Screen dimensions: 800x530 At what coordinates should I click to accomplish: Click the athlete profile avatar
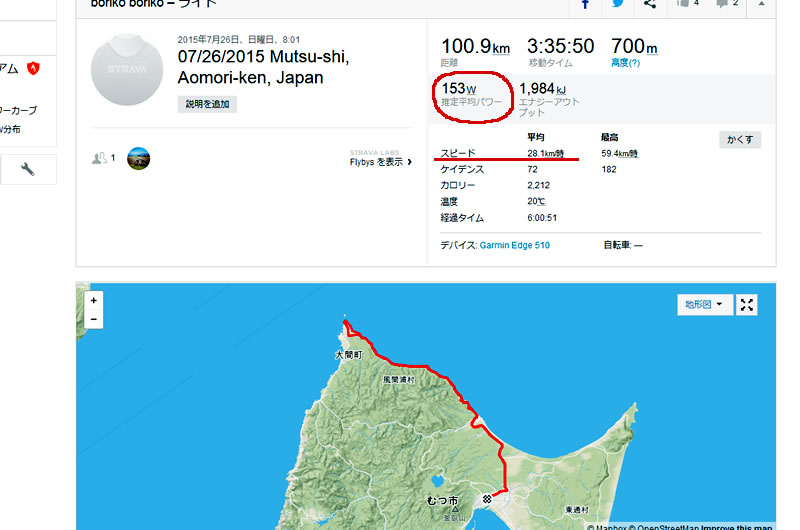(x=127, y=70)
